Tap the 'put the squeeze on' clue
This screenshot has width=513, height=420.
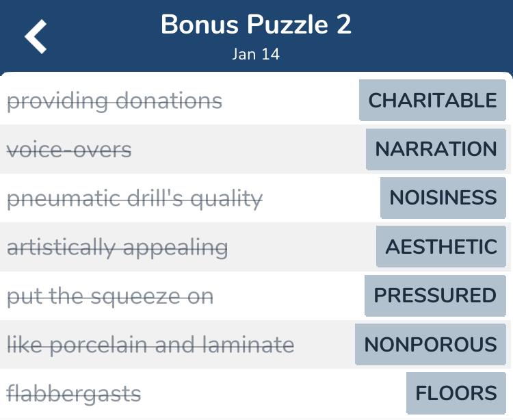(x=110, y=297)
